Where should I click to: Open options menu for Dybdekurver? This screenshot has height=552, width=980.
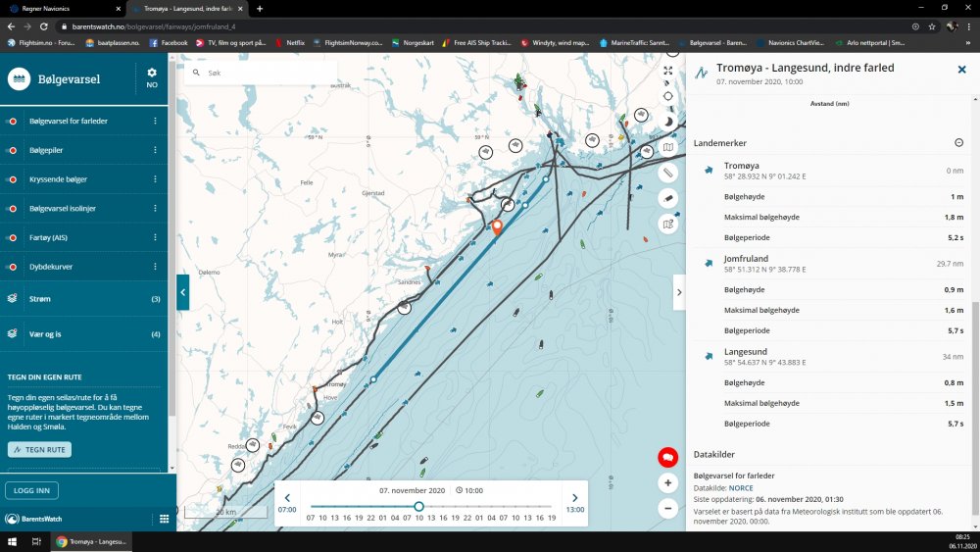click(x=155, y=267)
